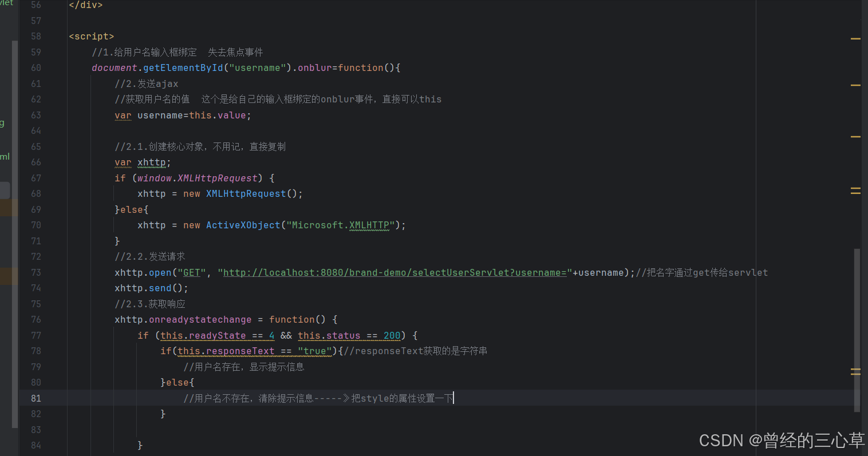Image resolution: width=868 pixels, height=456 pixels.
Task: Click the //2.1.创建核心对象 comment
Action: (x=200, y=146)
